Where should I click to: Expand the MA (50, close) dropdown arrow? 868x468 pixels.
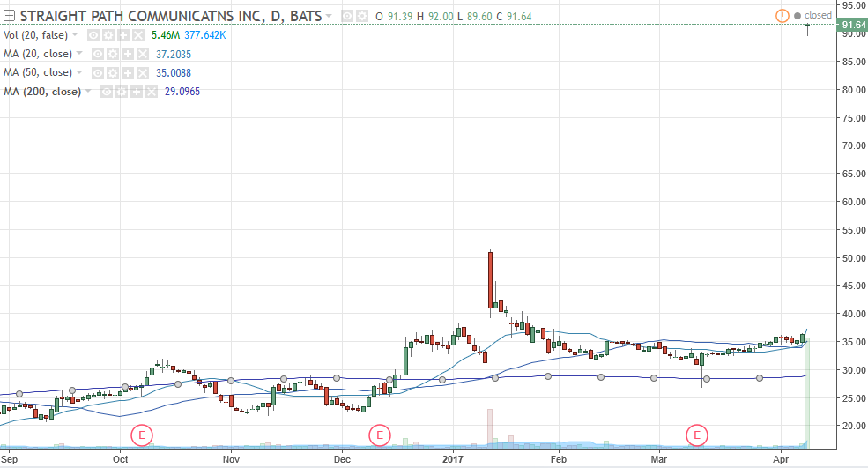coord(79,72)
